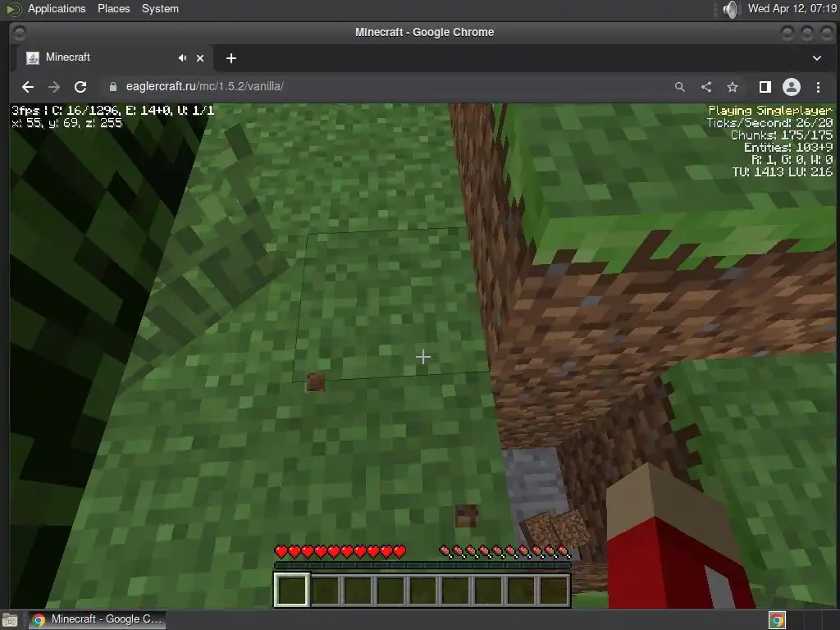Click the Applications menu logo icon
The image size is (840, 630).
pyautogui.click(x=14, y=9)
